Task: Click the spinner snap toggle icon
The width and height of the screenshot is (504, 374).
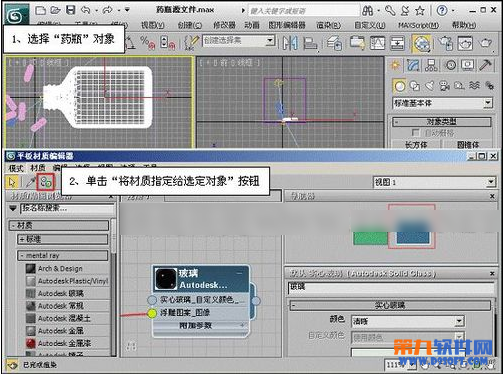Action: [x=167, y=43]
